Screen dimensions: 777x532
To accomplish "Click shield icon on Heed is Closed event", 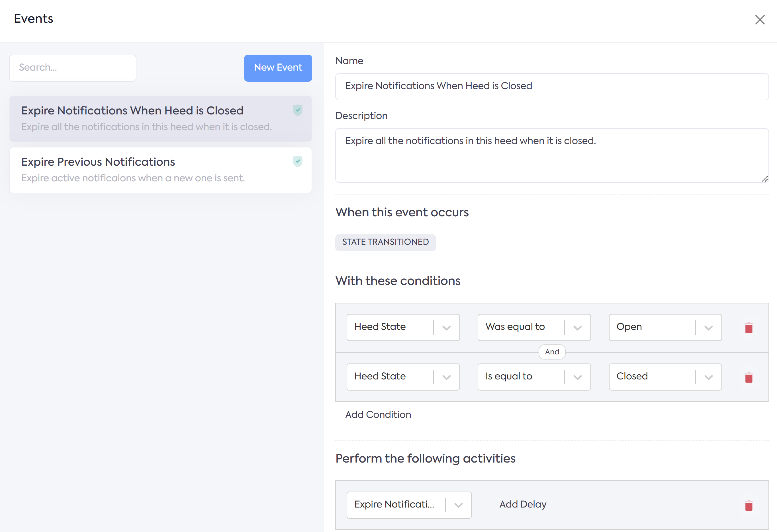I will [x=298, y=110].
